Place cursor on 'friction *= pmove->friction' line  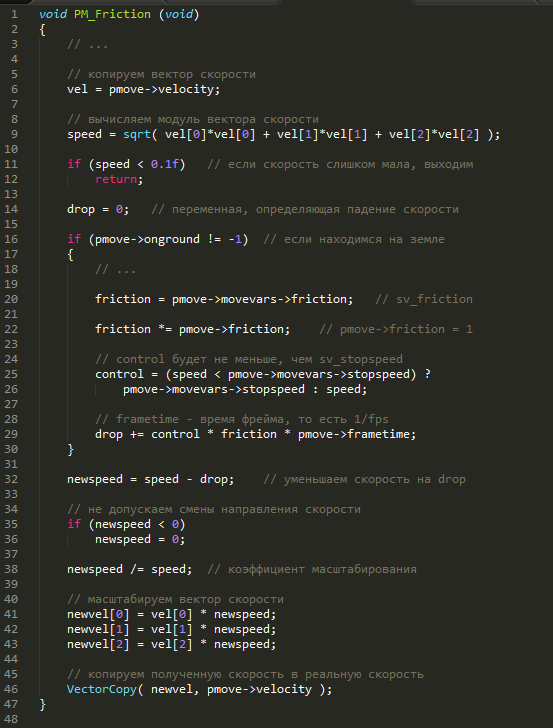coord(193,329)
